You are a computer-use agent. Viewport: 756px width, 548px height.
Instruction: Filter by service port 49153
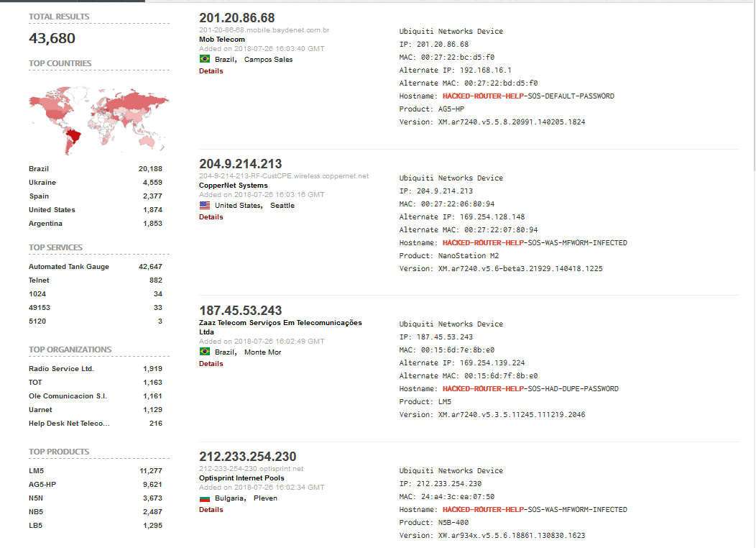point(40,308)
